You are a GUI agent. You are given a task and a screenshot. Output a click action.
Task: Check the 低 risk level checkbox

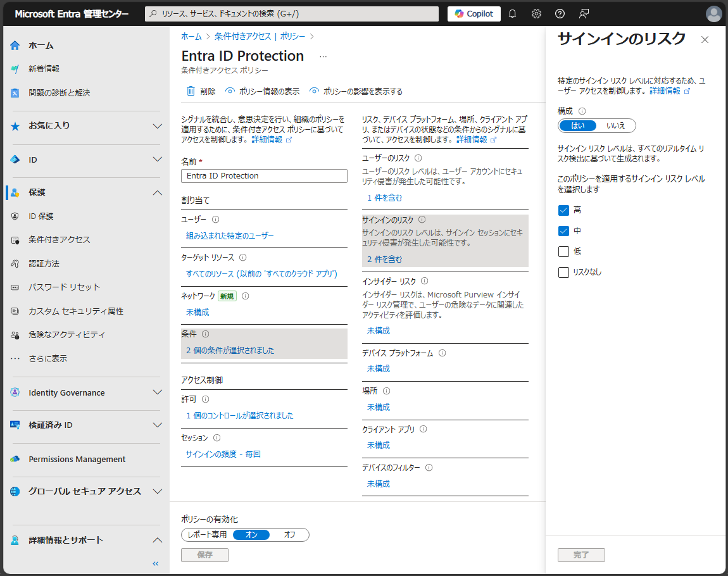[x=563, y=251]
